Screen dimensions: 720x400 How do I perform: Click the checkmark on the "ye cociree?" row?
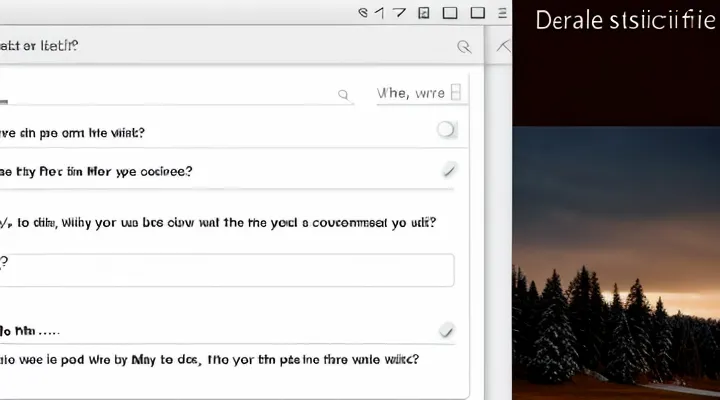coord(449,170)
